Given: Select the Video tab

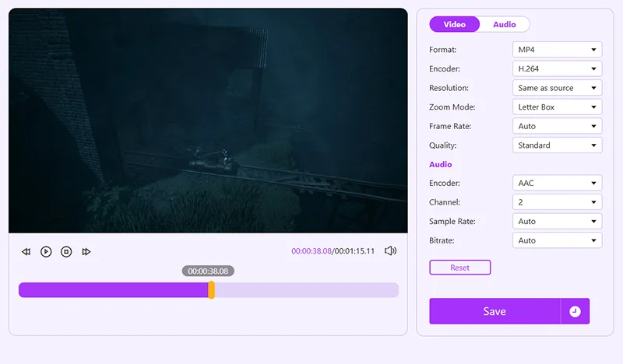Looking at the screenshot, I should click(x=455, y=24).
